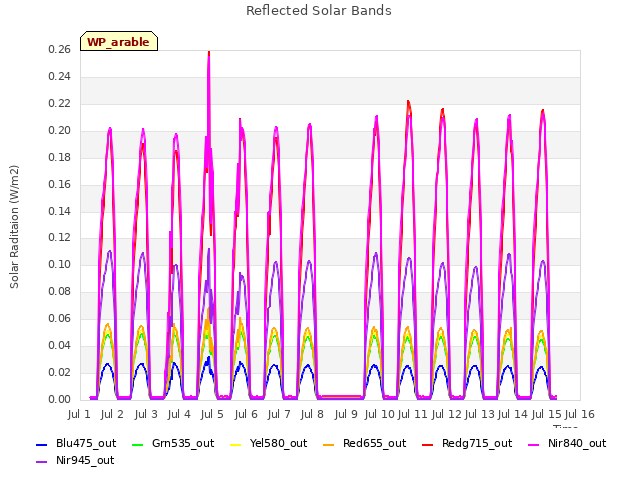Click the 0.08 y-axis tick label
Viewport: 640px width, 480px height.
pyautogui.click(x=60, y=291)
